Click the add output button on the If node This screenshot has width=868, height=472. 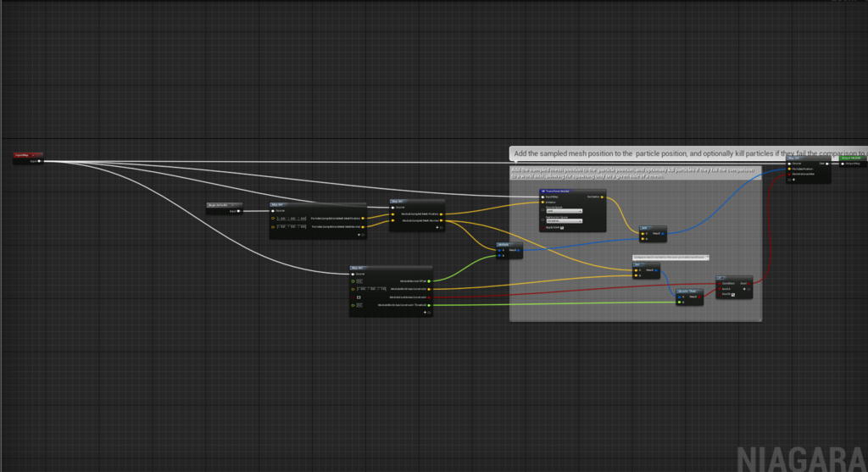click(744, 289)
